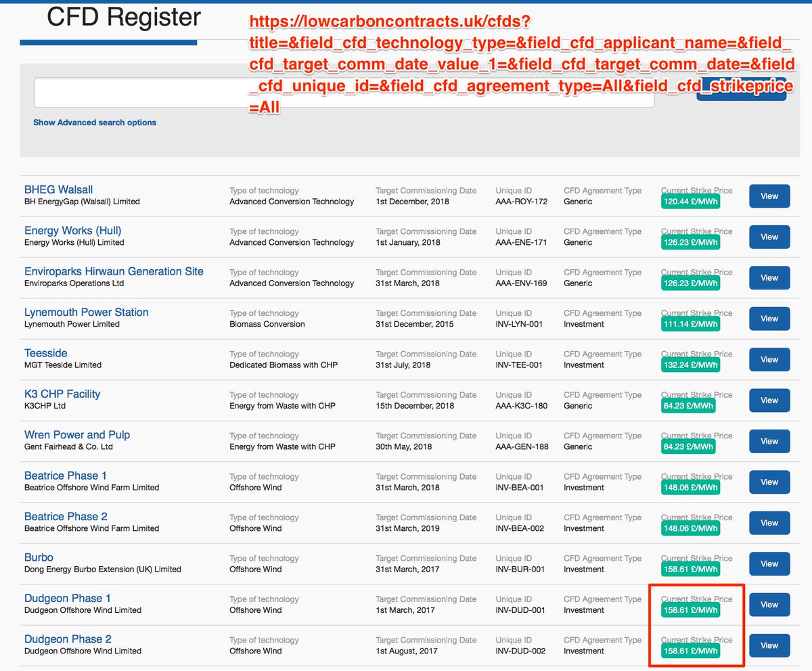Select Biomass Conversion technology text
The width and height of the screenshot is (812, 671).
tap(267, 324)
